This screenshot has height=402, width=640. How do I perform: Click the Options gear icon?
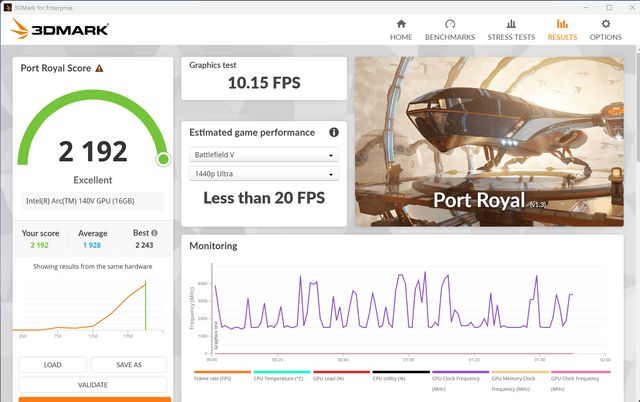(x=606, y=24)
